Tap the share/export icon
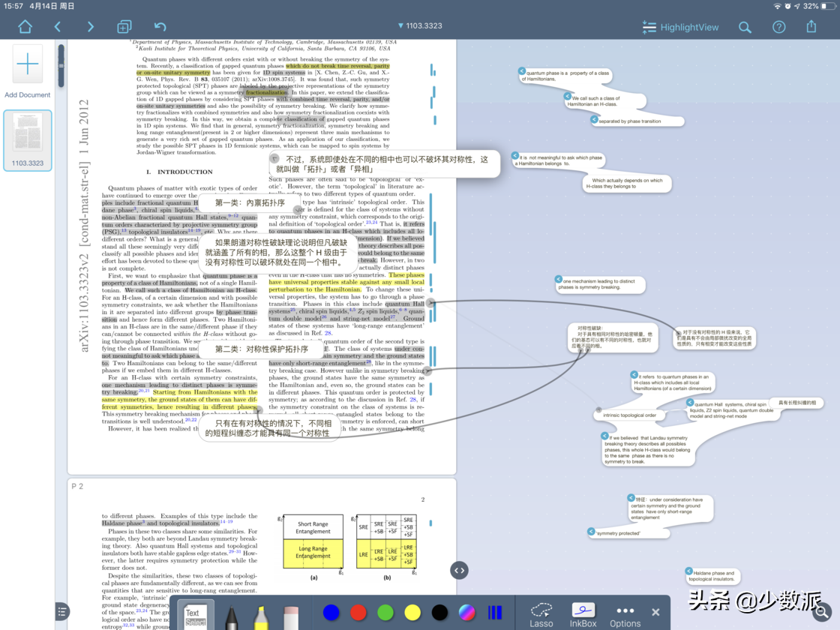 (811, 27)
